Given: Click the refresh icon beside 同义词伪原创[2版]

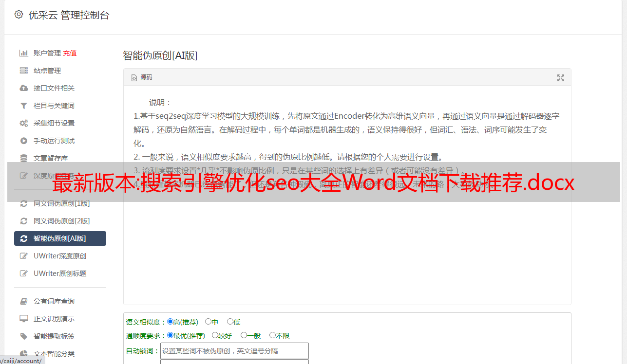Looking at the screenshot, I should tap(23, 221).
